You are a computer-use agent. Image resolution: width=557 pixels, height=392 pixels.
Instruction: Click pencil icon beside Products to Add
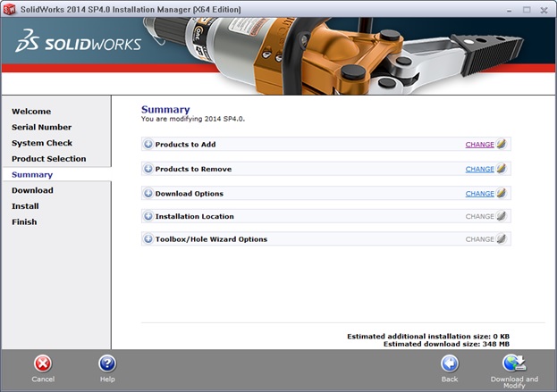tap(502, 144)
